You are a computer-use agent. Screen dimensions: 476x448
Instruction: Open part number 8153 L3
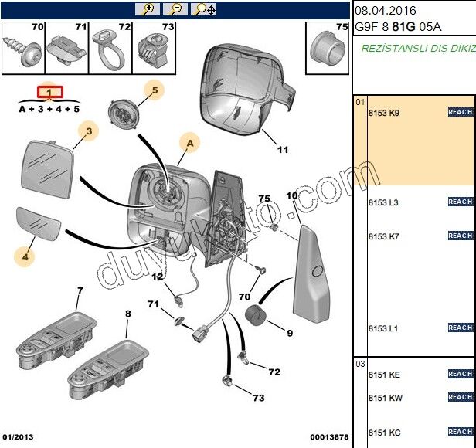[x=383, y=202]
